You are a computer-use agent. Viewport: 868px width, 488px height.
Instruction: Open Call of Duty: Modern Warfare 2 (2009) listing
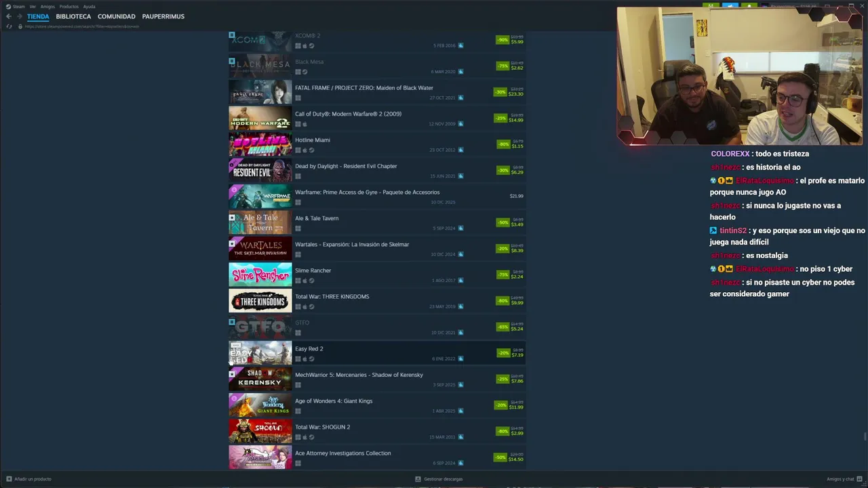(348, 114)
